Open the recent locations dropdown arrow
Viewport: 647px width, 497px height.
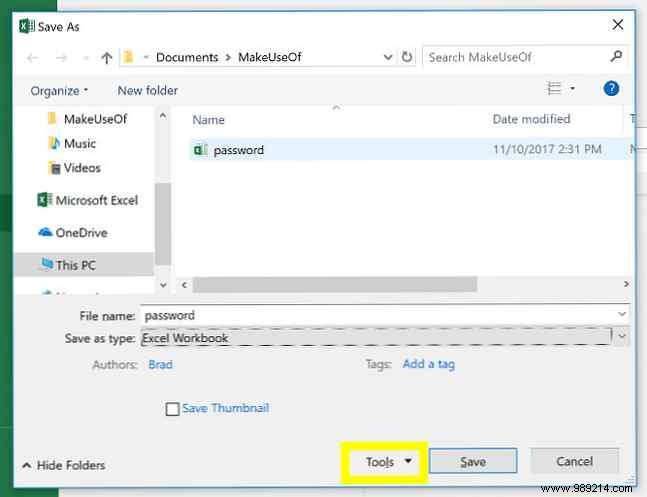coord(86,58)
